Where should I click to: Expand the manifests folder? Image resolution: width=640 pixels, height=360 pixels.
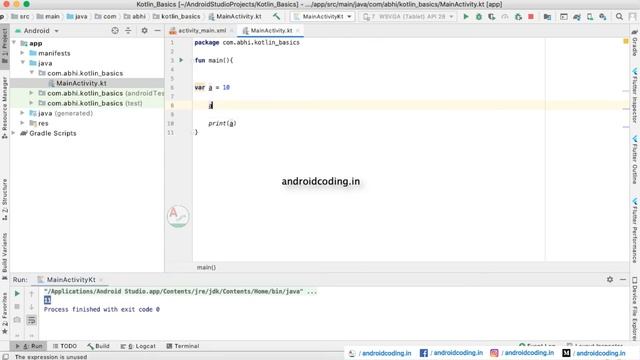click(23, 53)
